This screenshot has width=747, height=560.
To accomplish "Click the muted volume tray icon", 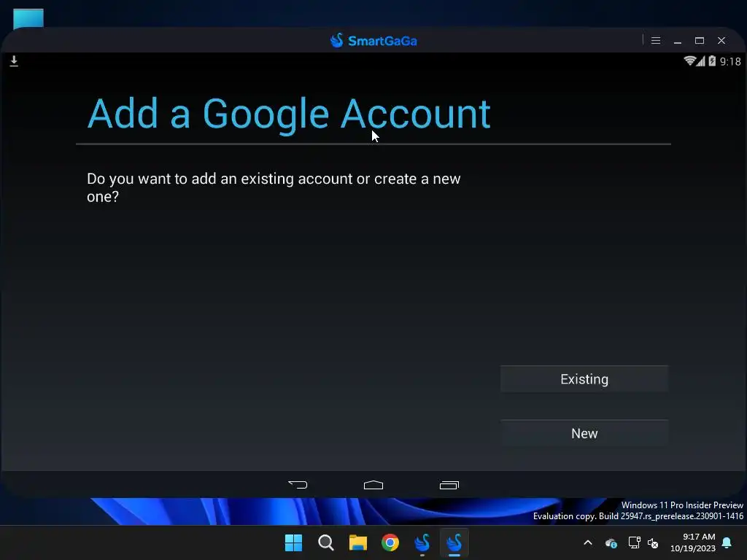I will click(653, 542).
